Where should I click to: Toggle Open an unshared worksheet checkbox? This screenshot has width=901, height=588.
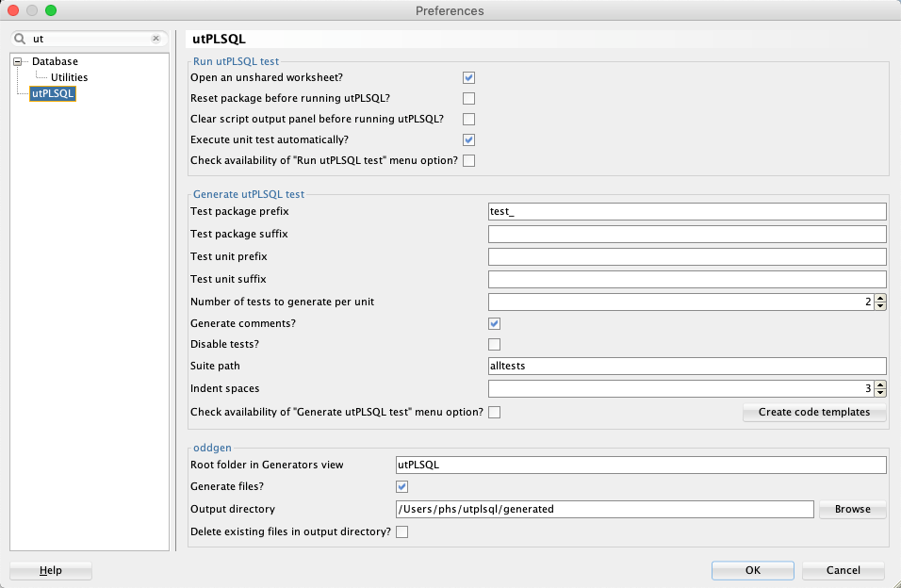tap(468, 77)
